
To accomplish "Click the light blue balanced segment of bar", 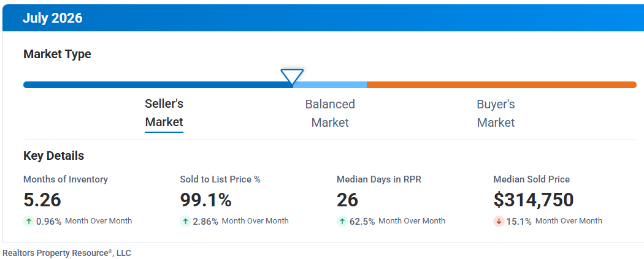I will (329, 85).
